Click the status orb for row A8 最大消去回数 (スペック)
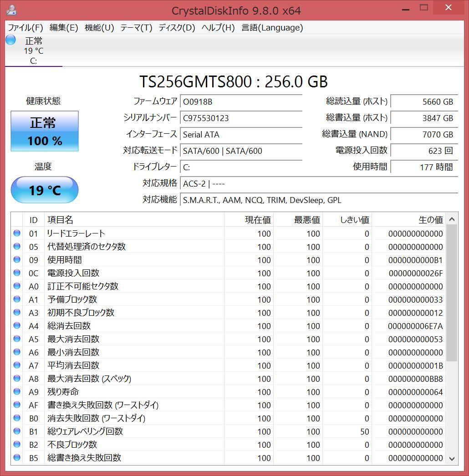Screen dimensions: 469x476 click(x=17, y=378)
